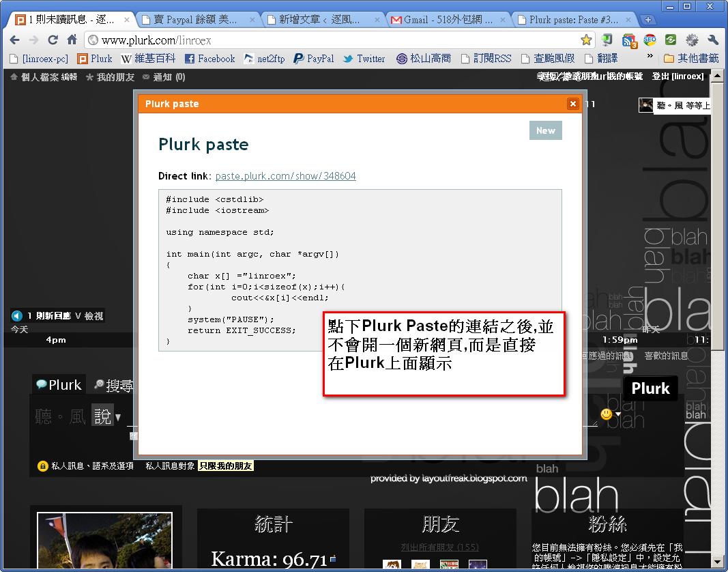
Task: Open the net2ftp bookmark
Action: point(264,59)
